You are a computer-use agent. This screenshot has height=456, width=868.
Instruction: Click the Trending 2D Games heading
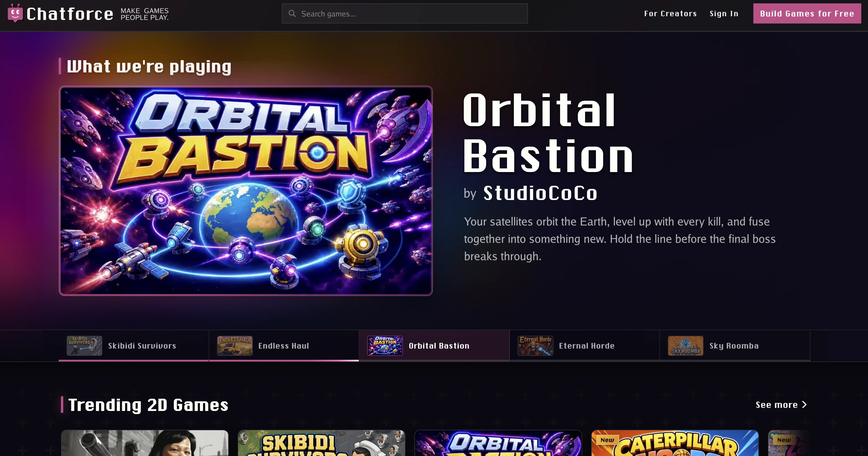pyautogui.click(x=148, y=405)
